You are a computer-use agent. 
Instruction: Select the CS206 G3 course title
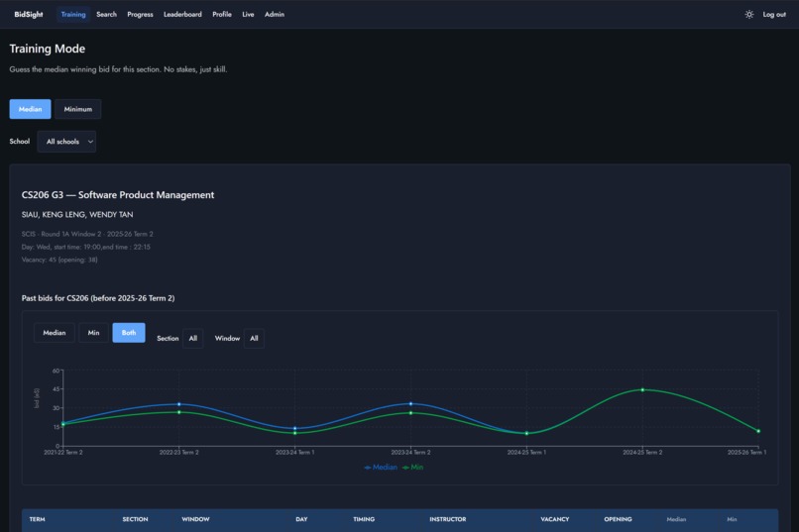pos(118,195)
